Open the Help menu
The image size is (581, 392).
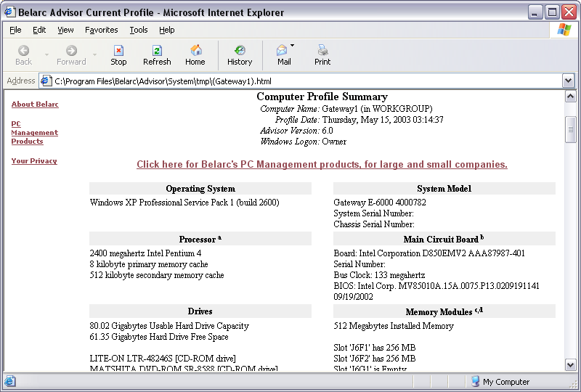(x=167, y=30)
